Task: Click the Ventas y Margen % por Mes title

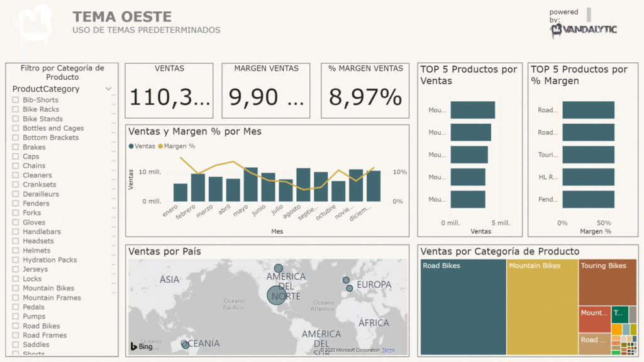Action: (195, 131)
